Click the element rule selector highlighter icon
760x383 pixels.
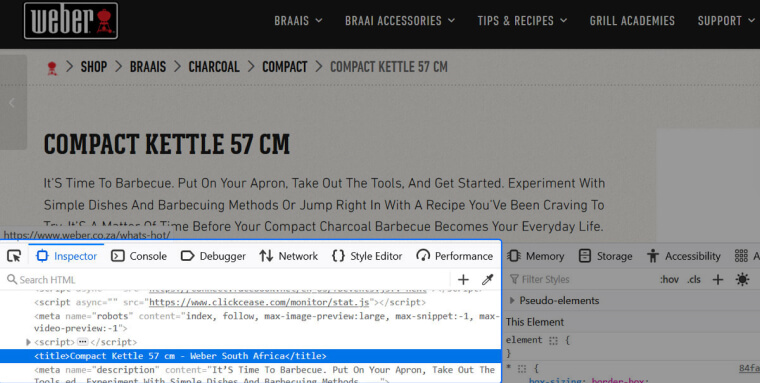pyautogui.click(x=553, y=340)
